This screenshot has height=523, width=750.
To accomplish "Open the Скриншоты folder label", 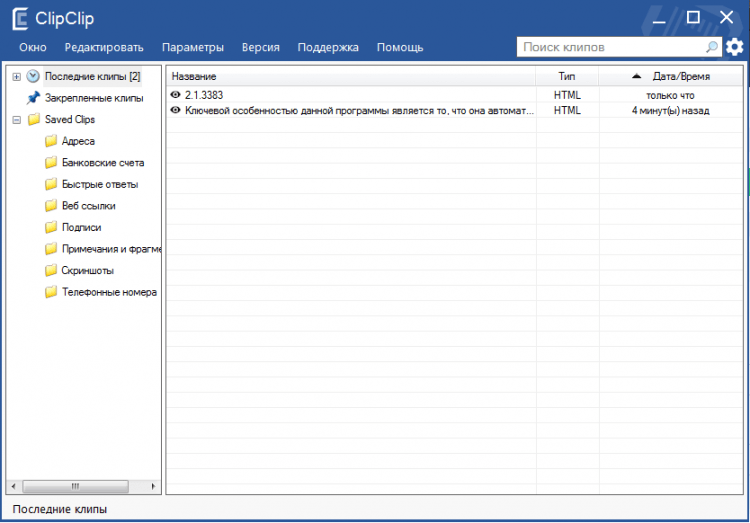I will pos(88,270).
